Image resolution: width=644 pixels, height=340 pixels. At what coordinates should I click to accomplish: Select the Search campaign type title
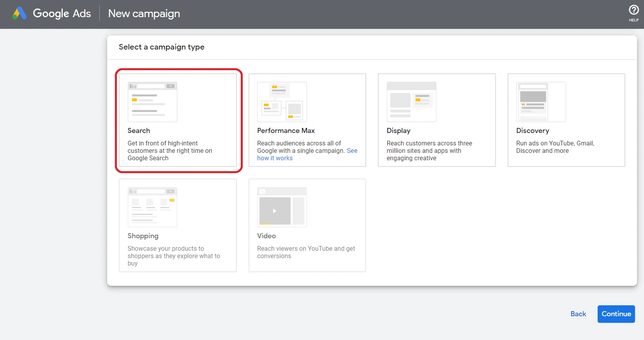pyautogui.click(x=139, y=131)
